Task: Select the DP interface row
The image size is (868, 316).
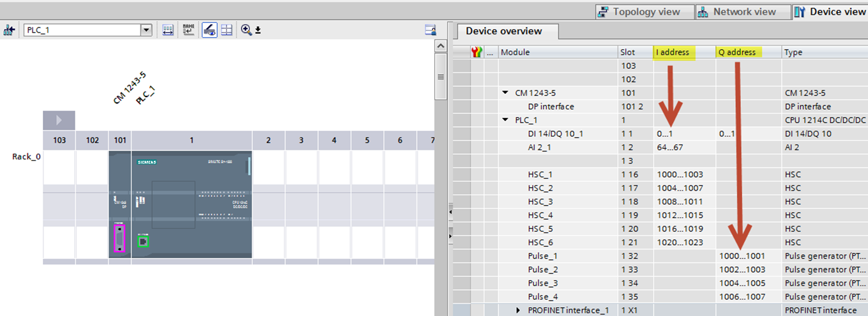Action: [x=660, y=107]
